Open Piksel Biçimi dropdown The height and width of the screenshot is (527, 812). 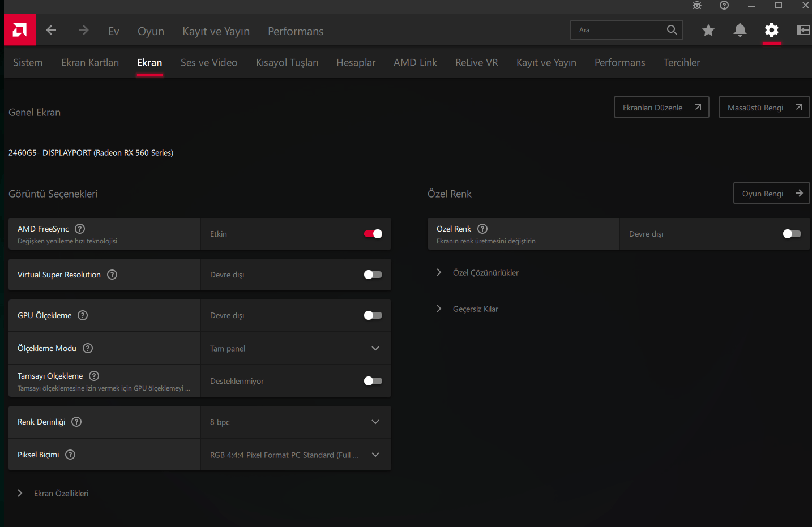pos(296,455)
